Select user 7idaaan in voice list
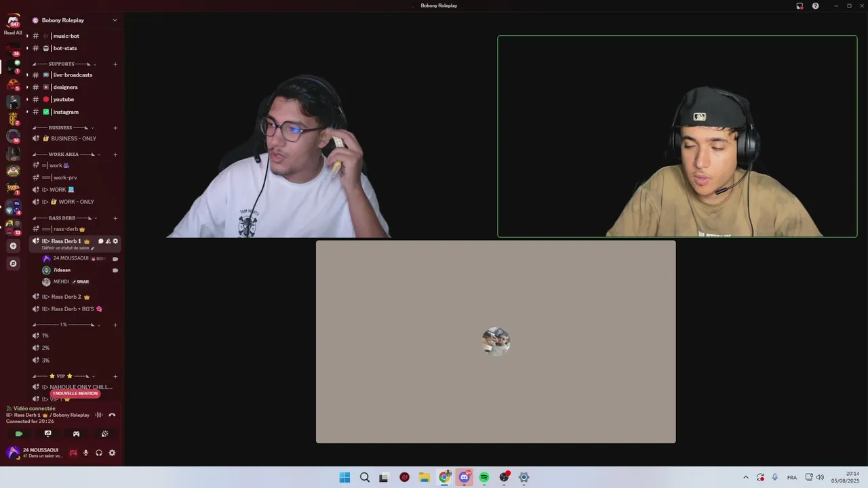This screenshot has width=868, height=488. click(x=80, y=270)
